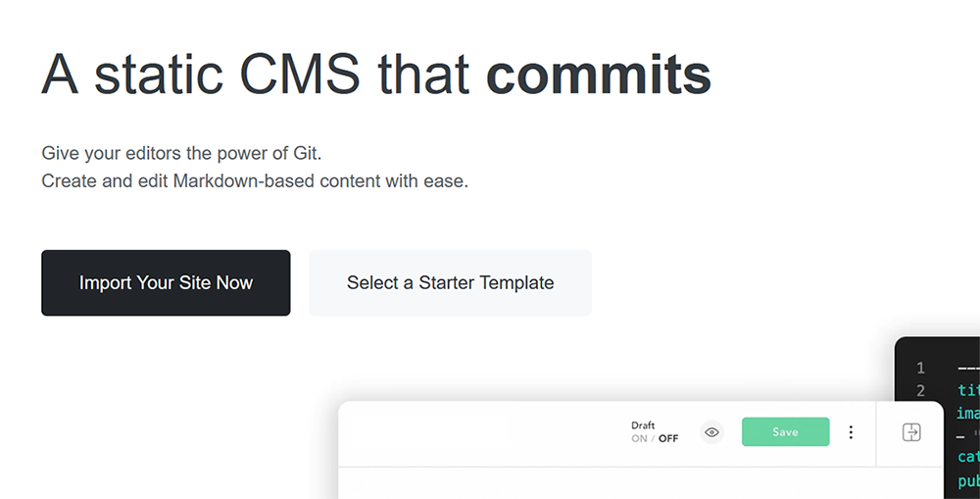Select line number 2 in the code panel

920,391
